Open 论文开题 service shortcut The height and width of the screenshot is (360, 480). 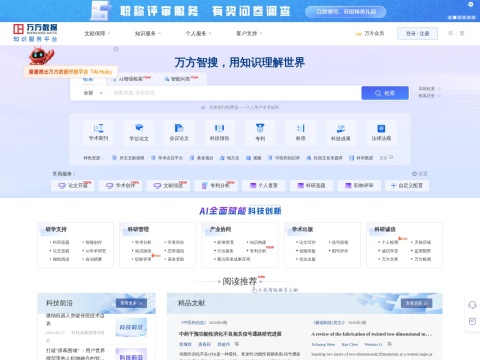point(73,185)
